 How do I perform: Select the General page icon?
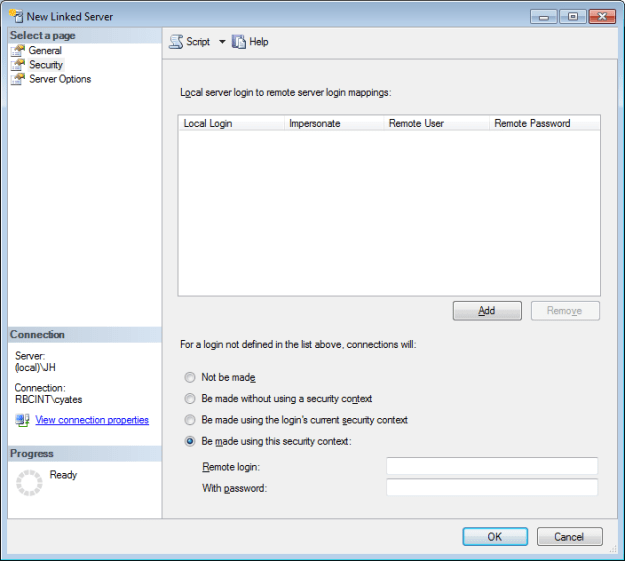coord(18,51)
